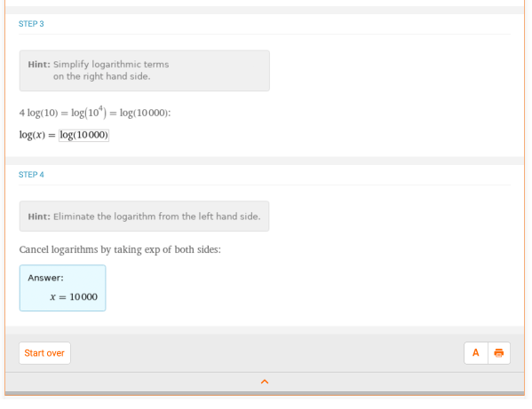Click the Start over button

pos(44,353)
